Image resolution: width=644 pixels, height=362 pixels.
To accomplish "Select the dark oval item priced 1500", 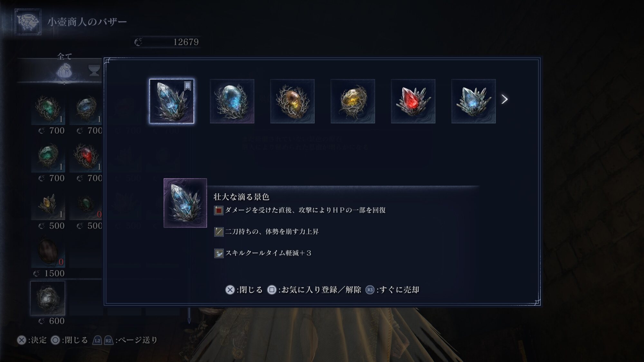I will [48, 251].
